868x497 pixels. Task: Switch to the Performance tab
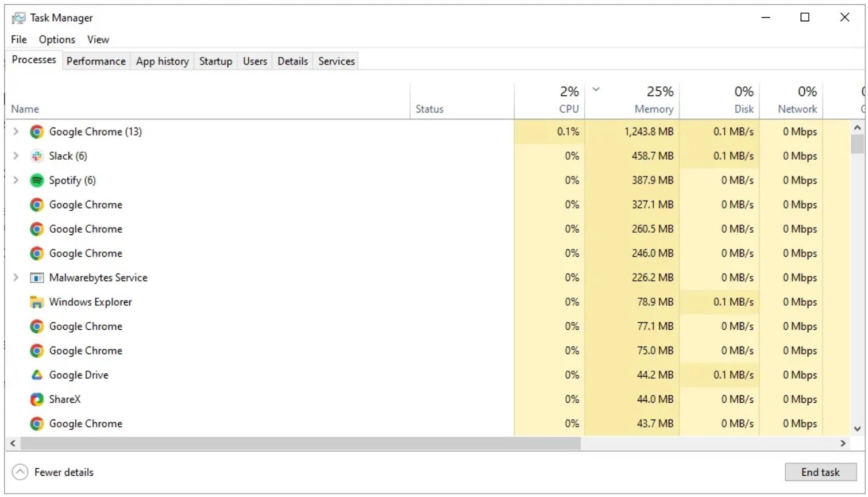96,61
